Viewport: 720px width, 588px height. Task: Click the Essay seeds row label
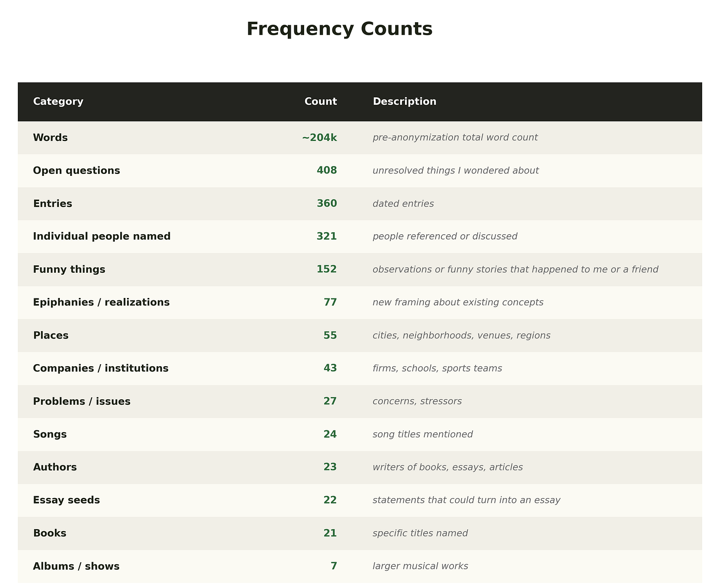[x=66, y=500]
